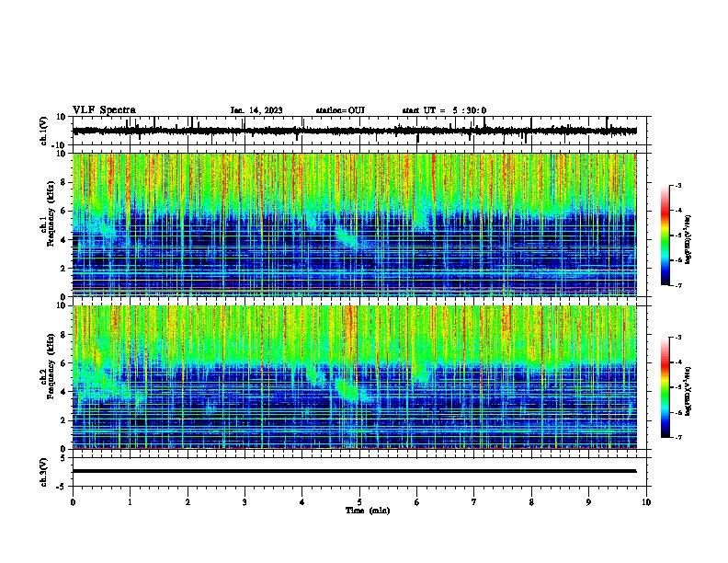The height and width of the screenshot is (563, 728).
Task: Select the "start UT = 5:30:0" header text
Action: pyautogui.click(x=444, y=110)
